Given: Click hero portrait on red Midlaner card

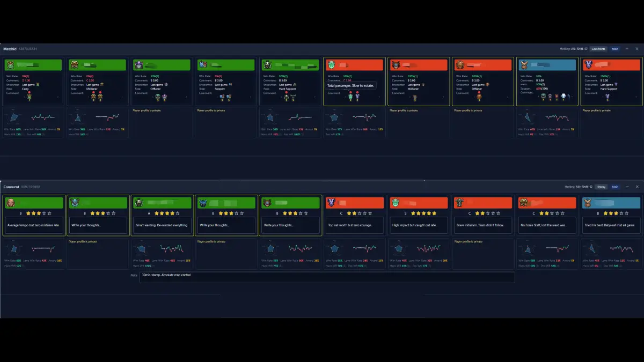Looking at the screenshot, I should tap(396, 65).
